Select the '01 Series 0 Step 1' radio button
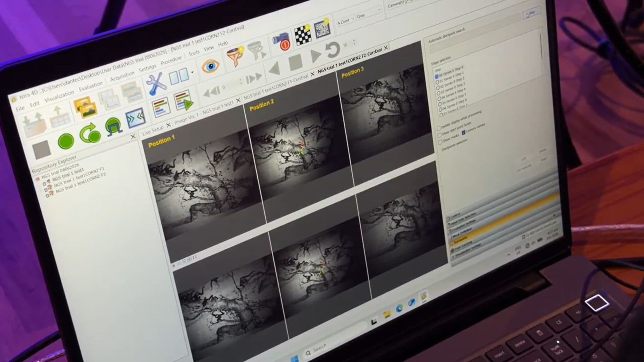Screen dimensions: 644x362 pyautogui.click(x=437, y=81)
